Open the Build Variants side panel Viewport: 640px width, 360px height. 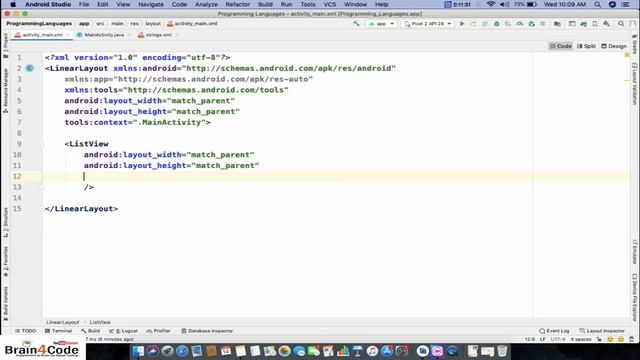coord(5,303)
